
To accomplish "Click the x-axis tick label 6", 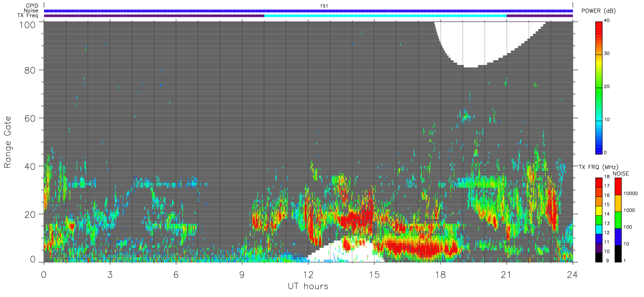I will (176, 274).
